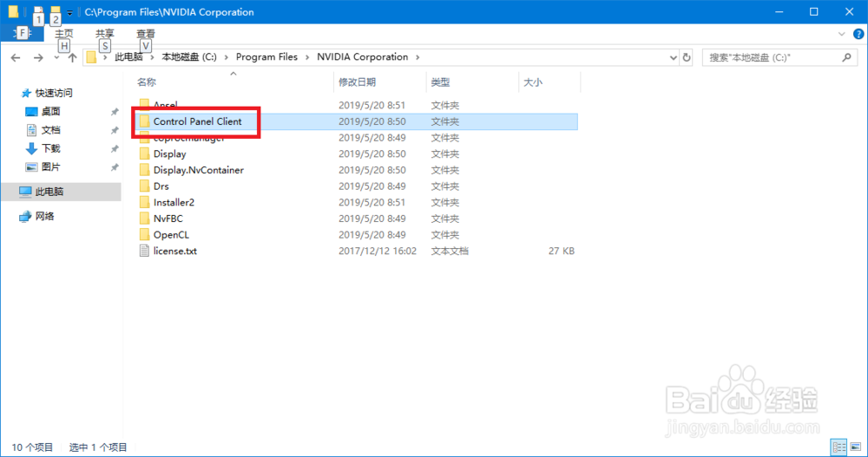868x457 pixels.
Task: Expand breadcrumb chevron after 本地磁盘 (C:)
Action: pyautogui.click(x=226, y=57)
